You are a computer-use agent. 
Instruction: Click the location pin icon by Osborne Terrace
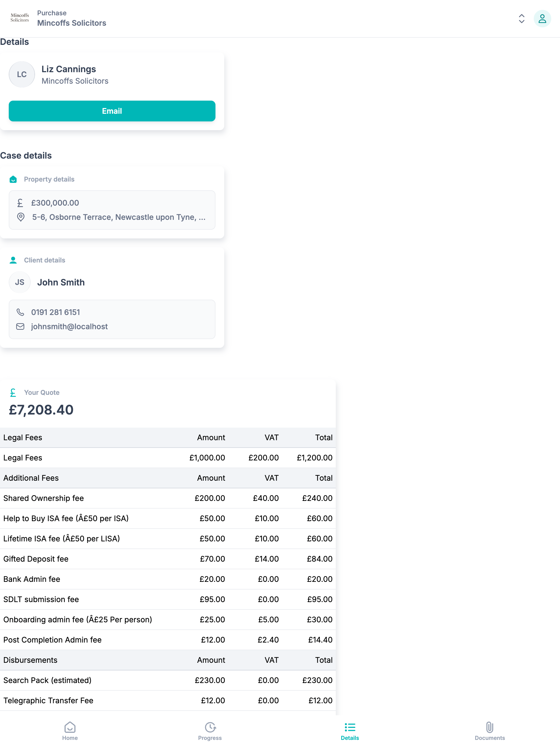click(x=21, y=217)
